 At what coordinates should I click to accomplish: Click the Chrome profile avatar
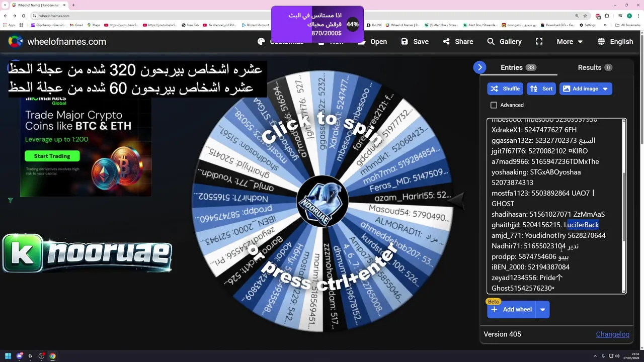[x=629, y=16]
